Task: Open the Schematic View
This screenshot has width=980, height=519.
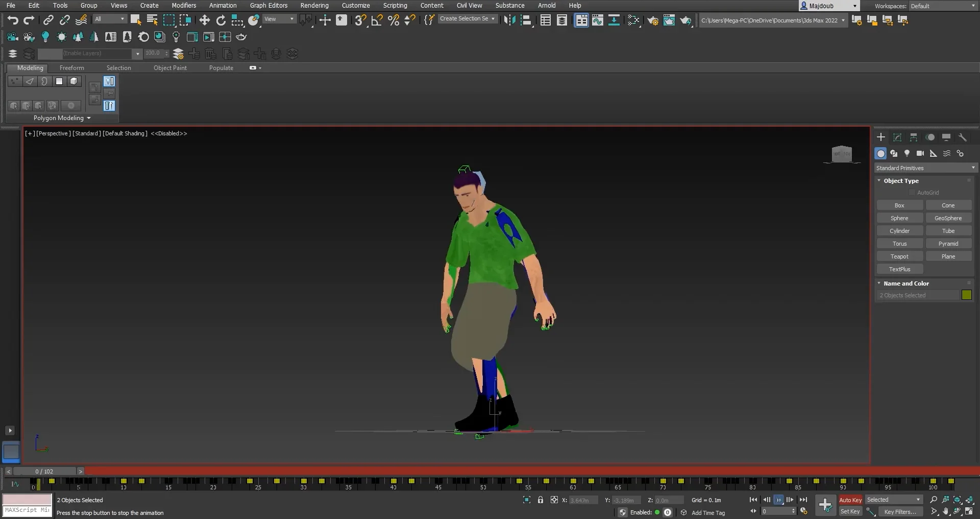Action: click(614, 20)
